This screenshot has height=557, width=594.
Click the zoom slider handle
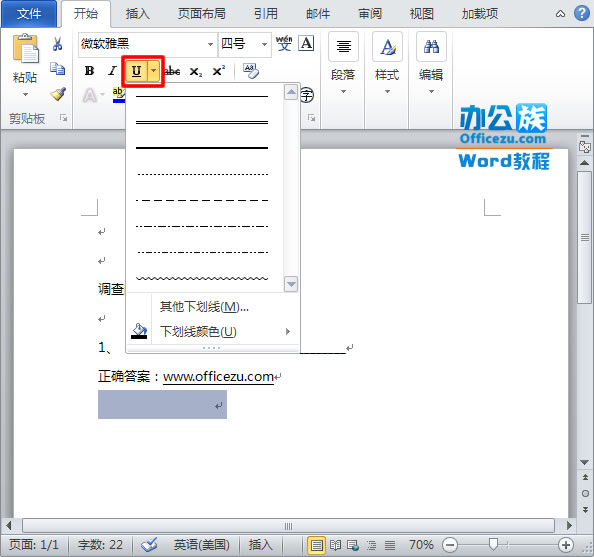(493, 544)
